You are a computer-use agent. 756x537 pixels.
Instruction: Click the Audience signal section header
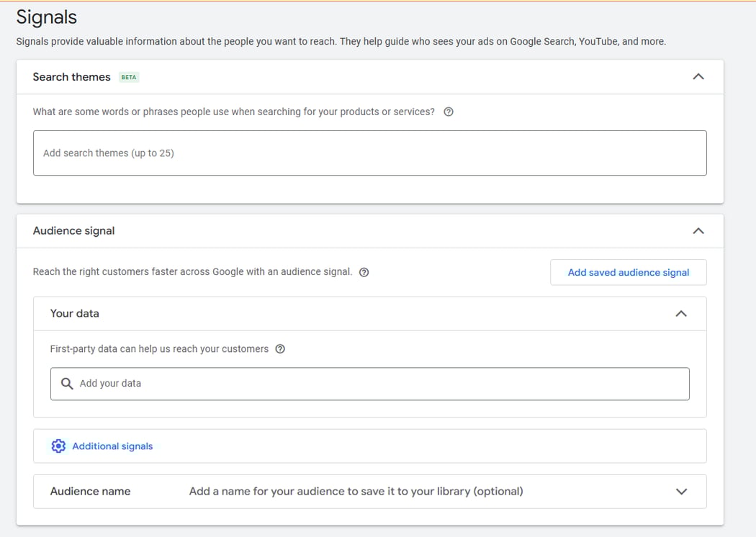point(73,230)
